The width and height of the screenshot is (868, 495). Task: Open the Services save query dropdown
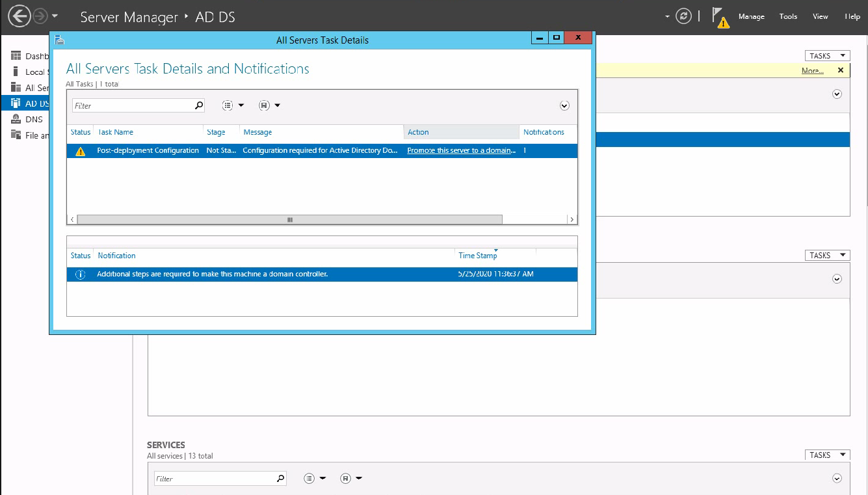click(x=351, y=478)
